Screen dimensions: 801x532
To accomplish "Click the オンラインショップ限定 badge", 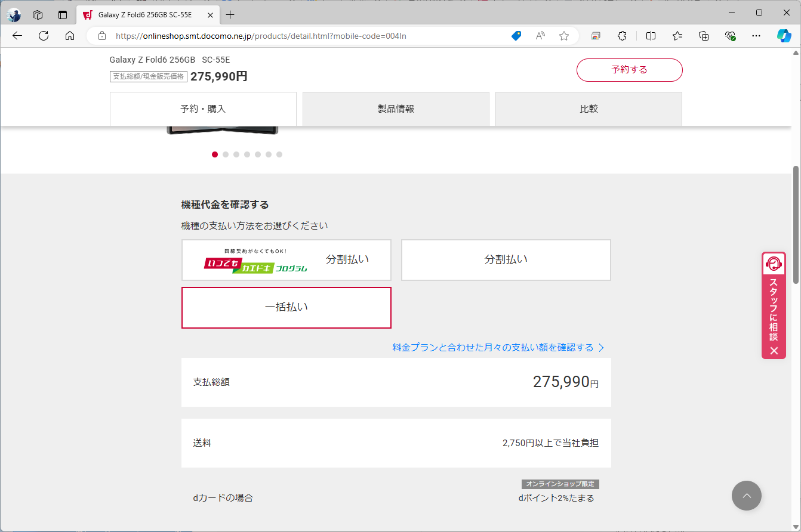I will 560,484.
